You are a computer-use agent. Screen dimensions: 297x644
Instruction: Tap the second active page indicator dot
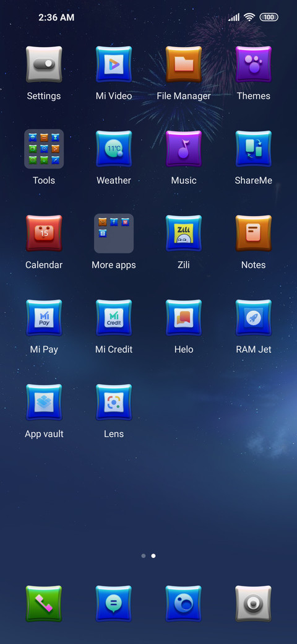(x=153, y=555)
